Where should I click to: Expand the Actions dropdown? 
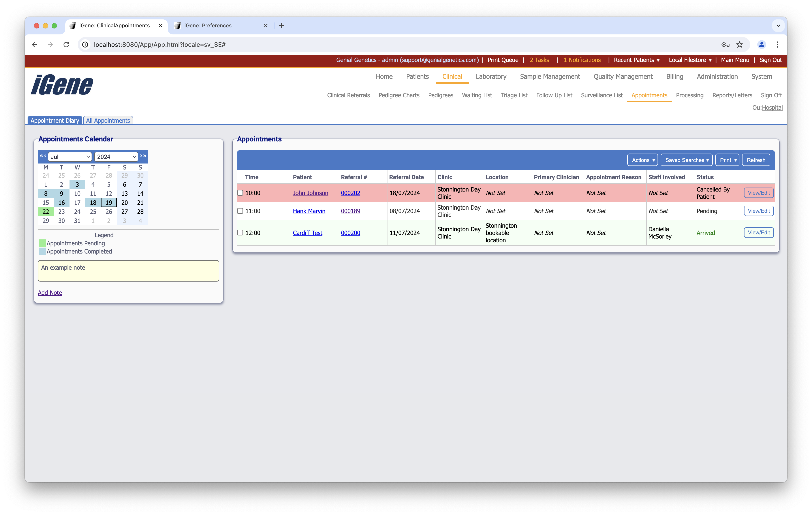click(643, 160)
